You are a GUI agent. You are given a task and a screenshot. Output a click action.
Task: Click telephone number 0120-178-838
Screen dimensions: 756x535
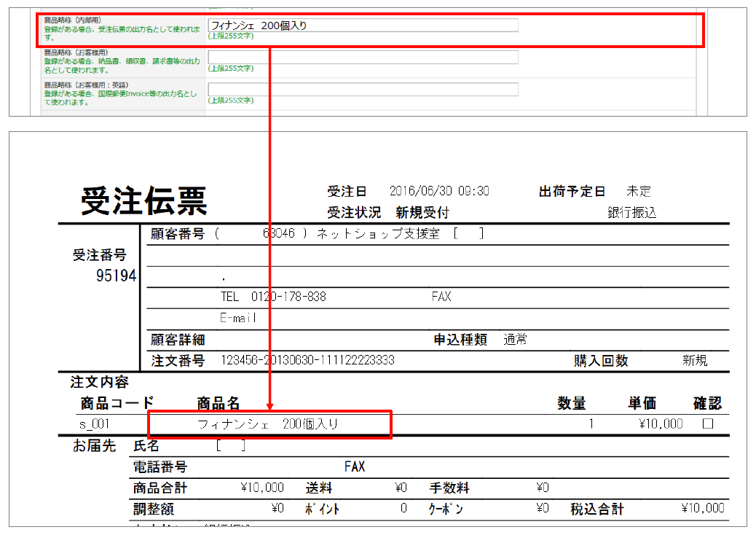click(288, 297)
